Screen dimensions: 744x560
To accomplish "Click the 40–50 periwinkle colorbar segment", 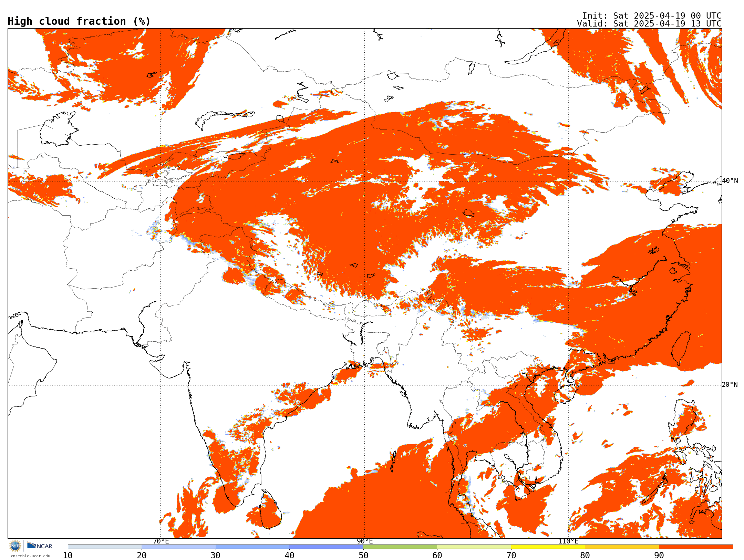I will pos(326,547).
